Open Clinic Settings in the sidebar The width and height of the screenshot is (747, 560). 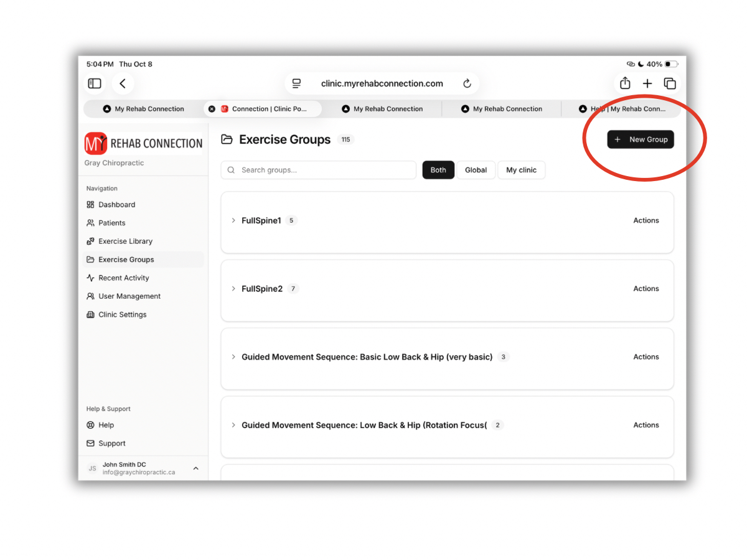144,315
